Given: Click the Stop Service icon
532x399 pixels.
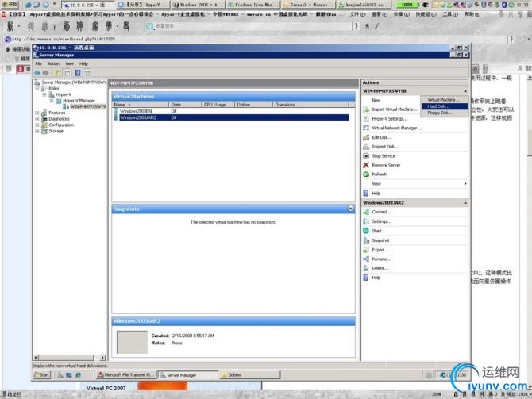Looking at the screenshot, I should click(x=366, y=156).
